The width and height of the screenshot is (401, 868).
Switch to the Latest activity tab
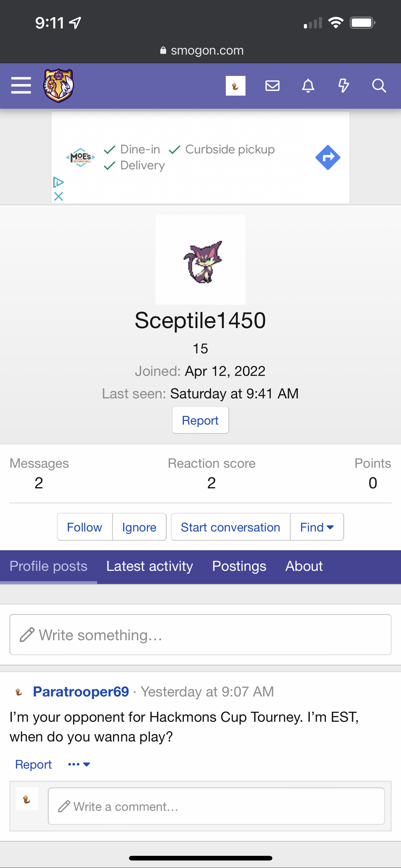click(150, 566)
